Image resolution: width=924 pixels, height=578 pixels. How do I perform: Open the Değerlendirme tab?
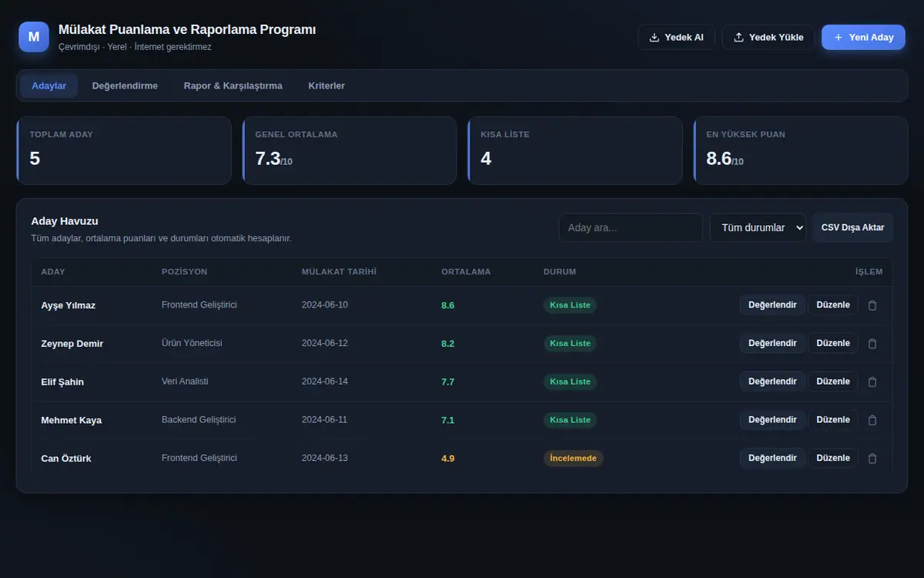[125, 86]
